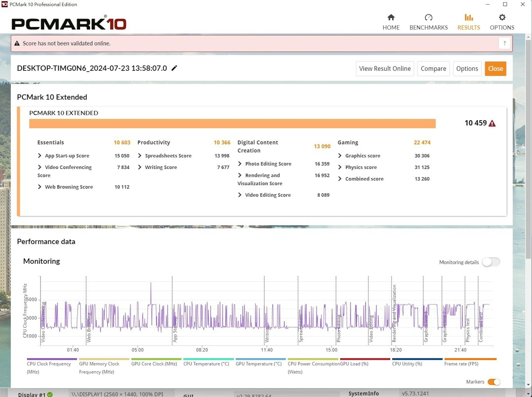Click Digital Content Creation score 13 090

322,146
